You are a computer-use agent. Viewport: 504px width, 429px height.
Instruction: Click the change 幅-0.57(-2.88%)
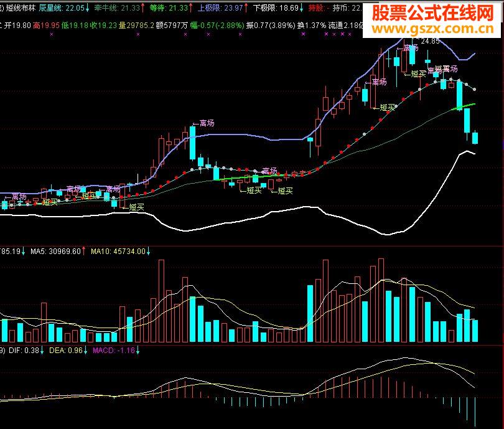[217, 25]
